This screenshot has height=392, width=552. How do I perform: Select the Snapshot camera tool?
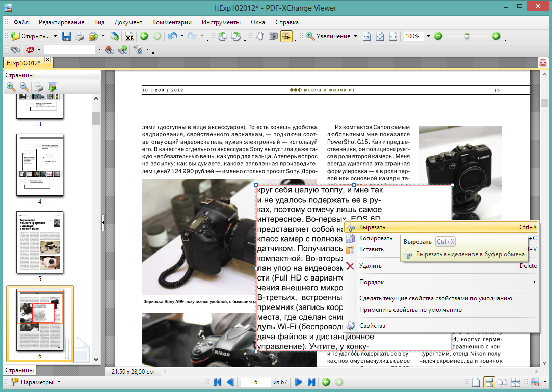point(273,36)
